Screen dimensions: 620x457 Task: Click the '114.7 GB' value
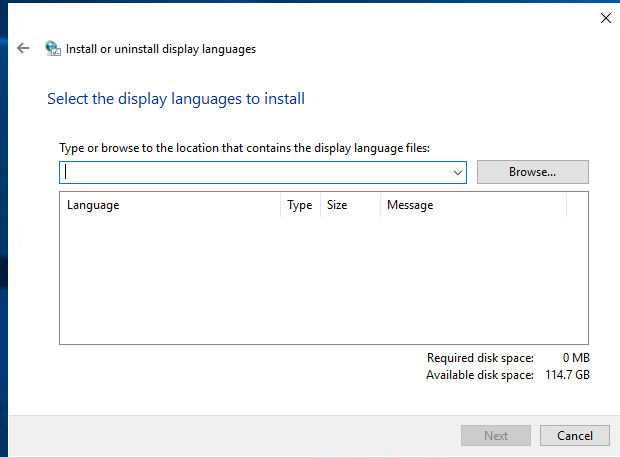coord(567,375)
